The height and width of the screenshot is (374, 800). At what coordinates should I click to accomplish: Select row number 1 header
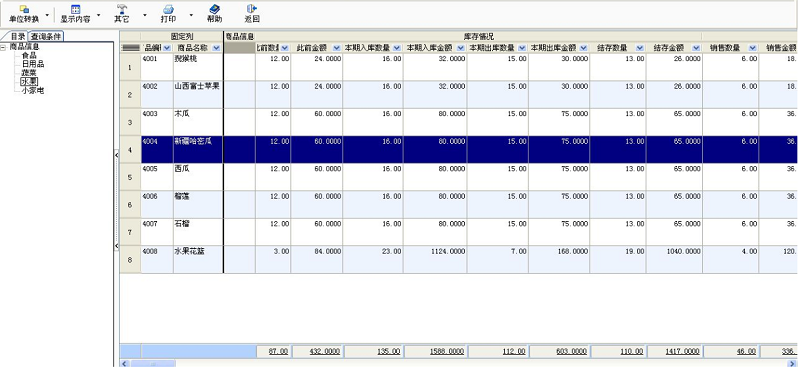130,67
